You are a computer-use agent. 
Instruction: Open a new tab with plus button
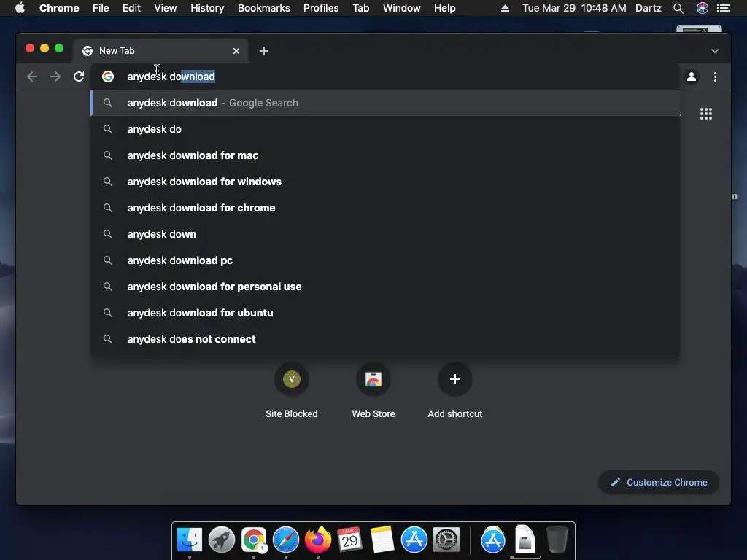(264, 51)
